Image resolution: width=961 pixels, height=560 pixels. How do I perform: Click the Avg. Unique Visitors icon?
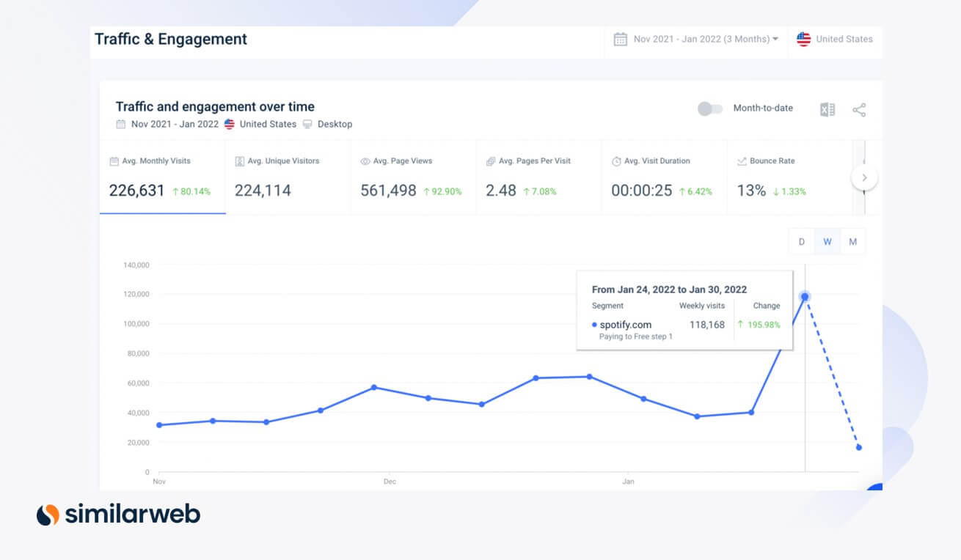239,161
